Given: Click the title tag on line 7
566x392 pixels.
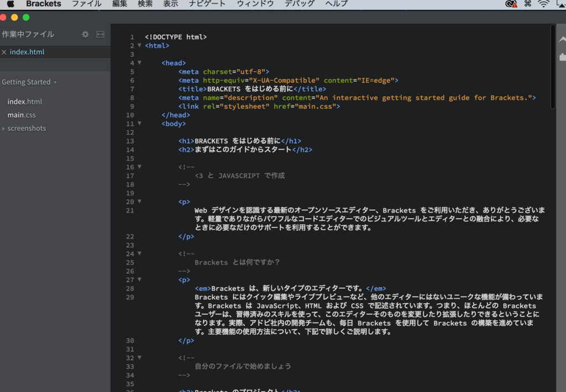Looking at the screenshot, I should [252, 89].
